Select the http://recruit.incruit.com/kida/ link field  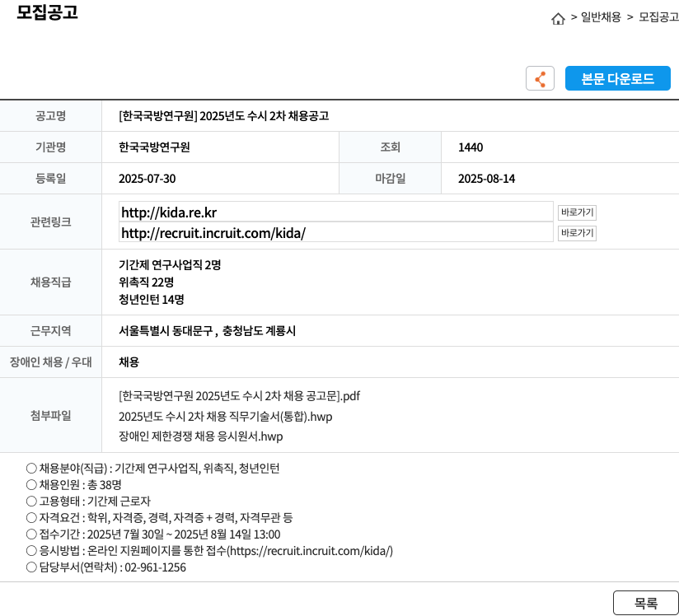[336, 233]
